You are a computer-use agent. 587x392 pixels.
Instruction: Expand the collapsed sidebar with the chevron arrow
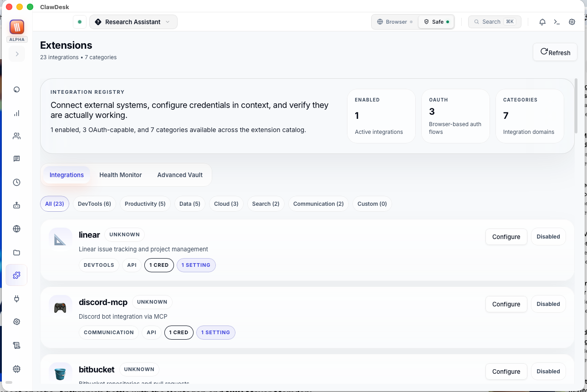tap(16, 54)
